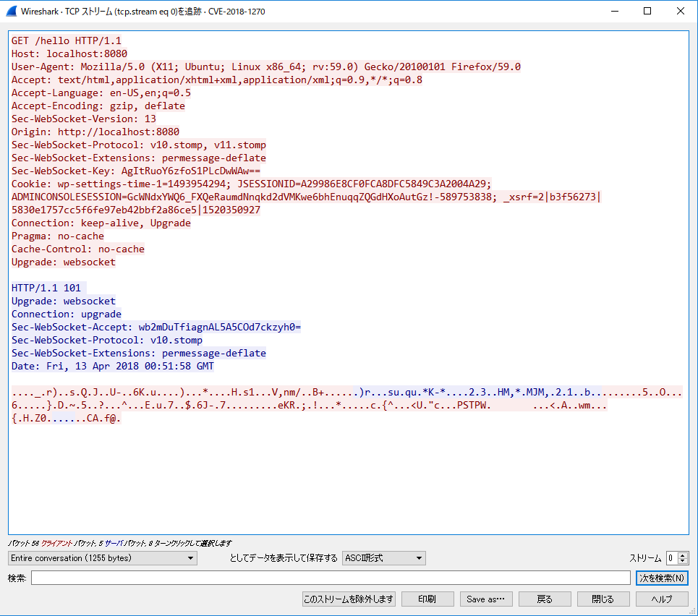Click the Print (印刷) button
698x616 pixels.
427,599
